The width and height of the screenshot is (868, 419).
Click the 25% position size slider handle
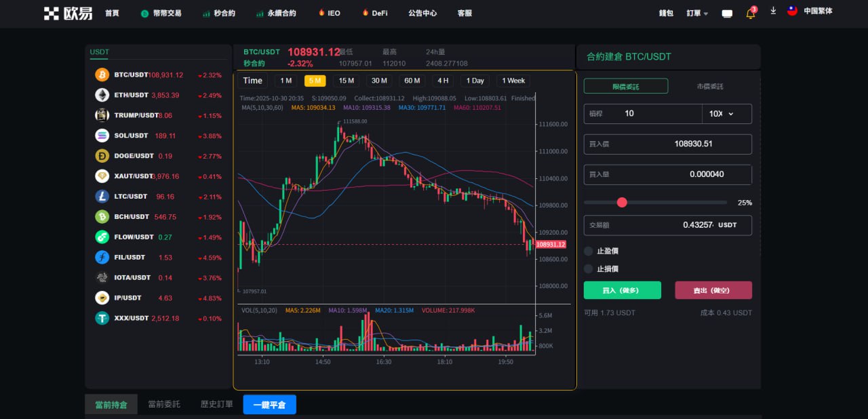622,202
